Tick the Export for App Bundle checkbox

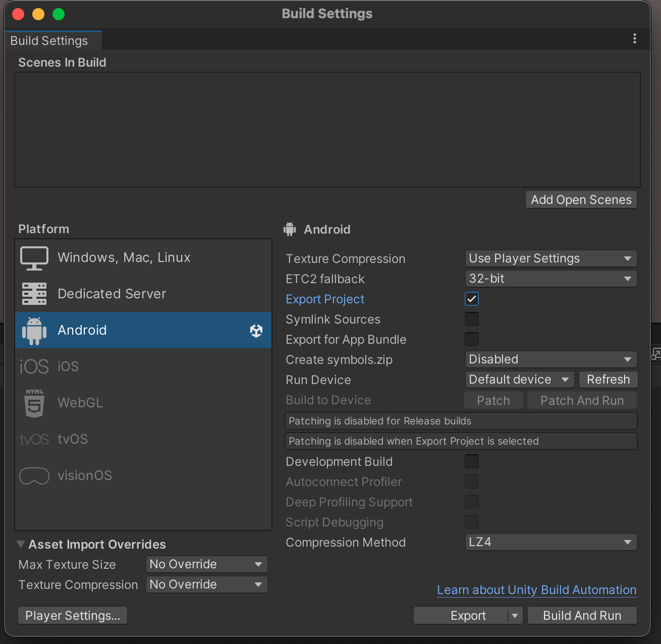472,340
